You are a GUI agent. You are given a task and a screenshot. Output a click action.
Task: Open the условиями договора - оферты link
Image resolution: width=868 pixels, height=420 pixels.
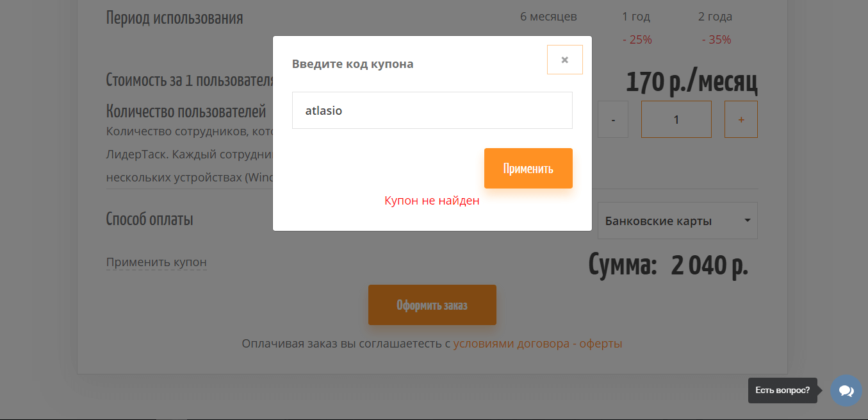pyautogui.click(x=537, y=344)
